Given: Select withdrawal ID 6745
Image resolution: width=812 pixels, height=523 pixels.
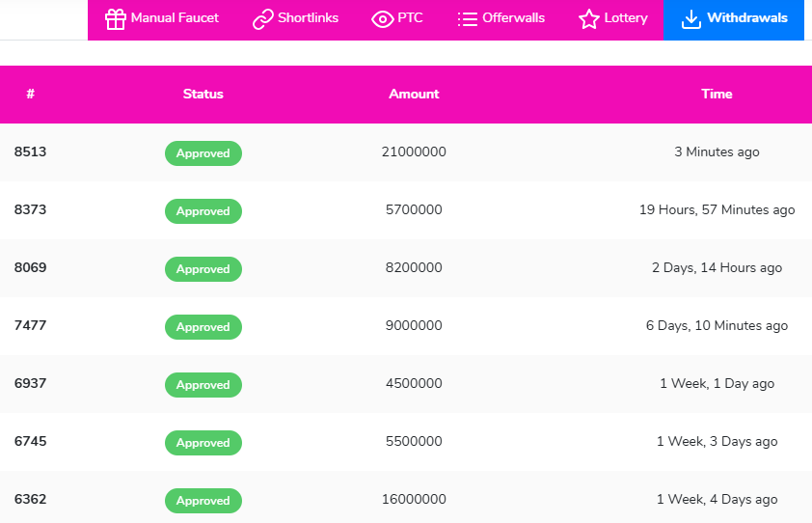Looking at the screenshot, I should [x=30, y=442].
